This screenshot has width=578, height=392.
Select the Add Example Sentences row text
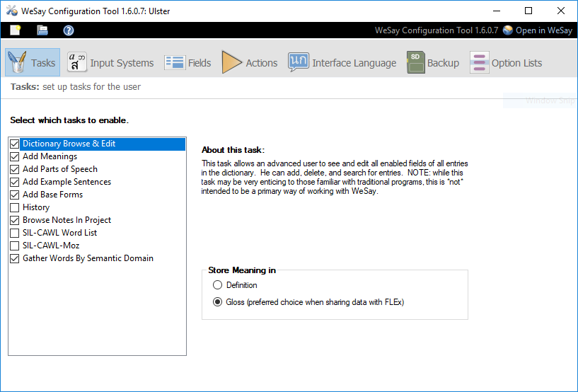pos(67,182)
